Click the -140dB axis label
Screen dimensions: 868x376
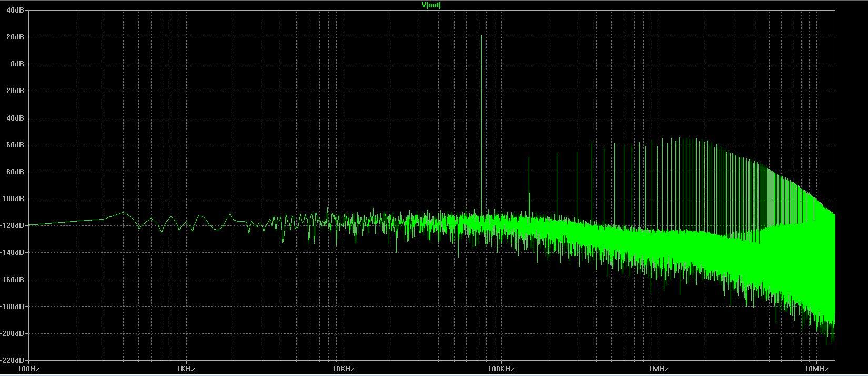(x=13, y=252)
